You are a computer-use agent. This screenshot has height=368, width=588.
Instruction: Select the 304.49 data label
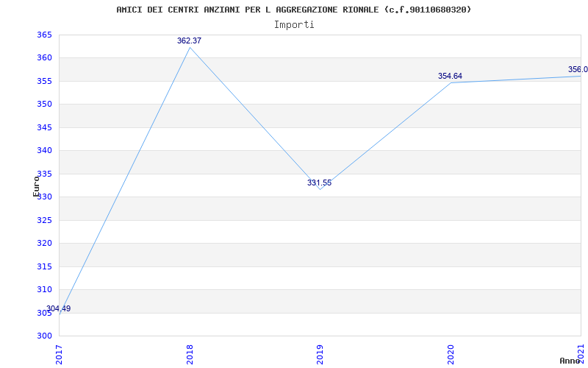click(59, 308)
